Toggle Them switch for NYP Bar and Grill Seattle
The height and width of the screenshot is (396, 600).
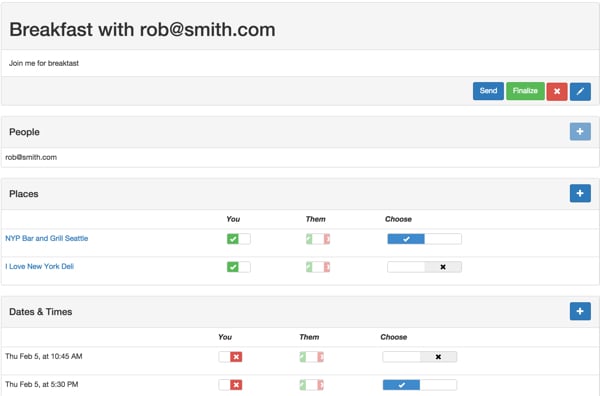point(318,239)
